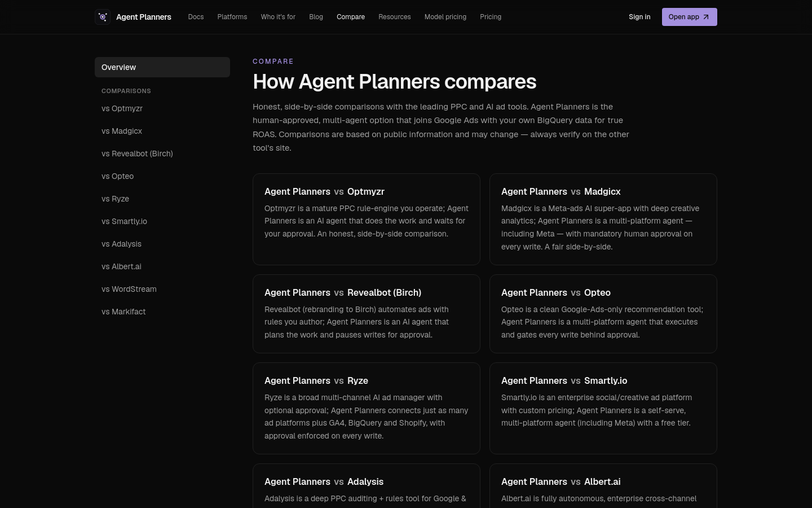812x508 pixels.
Task: Open the Agent Planners vs Opteo card
Action: point(603,314)
